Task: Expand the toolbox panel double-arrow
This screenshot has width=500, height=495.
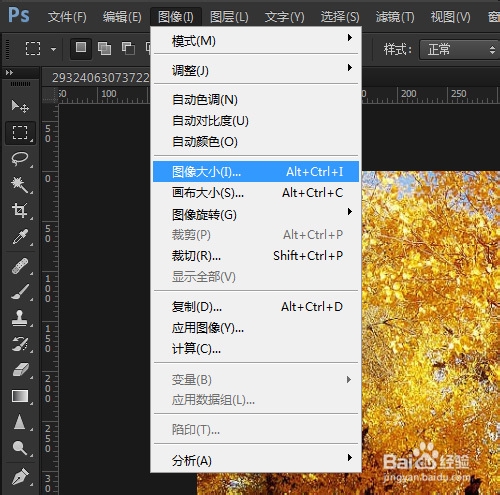Action: 9,72
